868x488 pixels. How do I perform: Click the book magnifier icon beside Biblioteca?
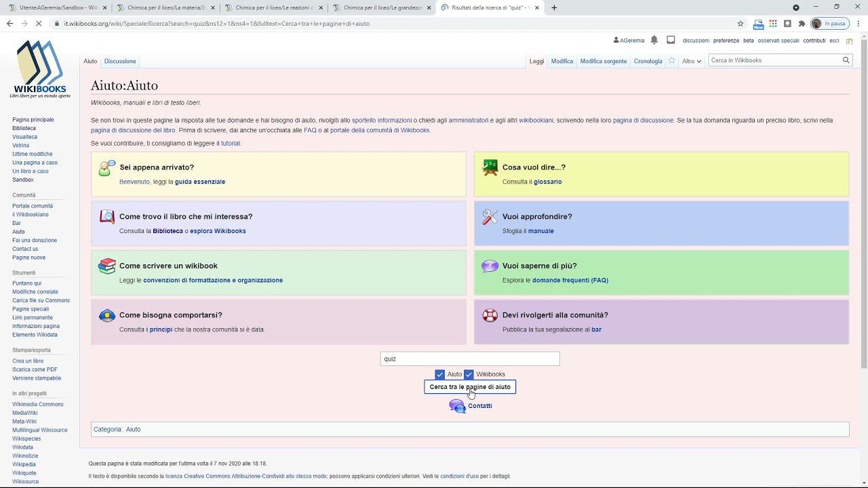(107, 217)
